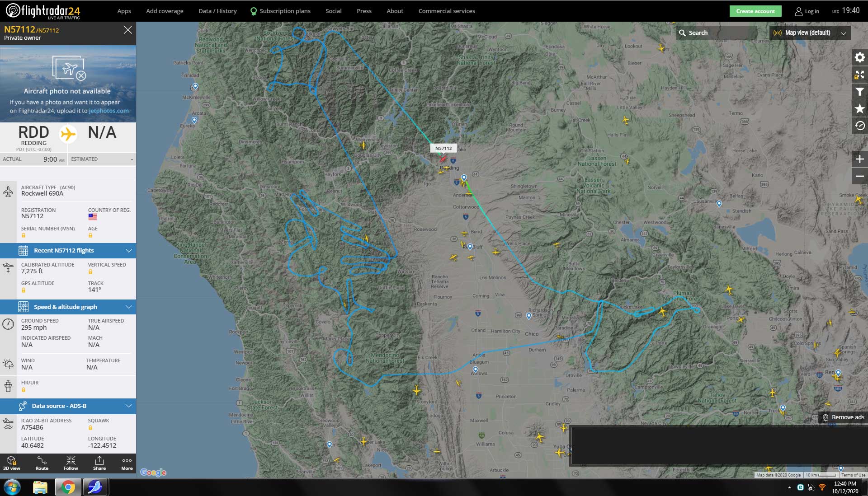The width and height of the screenshot is (868, 496).
Task: Open 3D view of flight
Action: tap(12, 463)
